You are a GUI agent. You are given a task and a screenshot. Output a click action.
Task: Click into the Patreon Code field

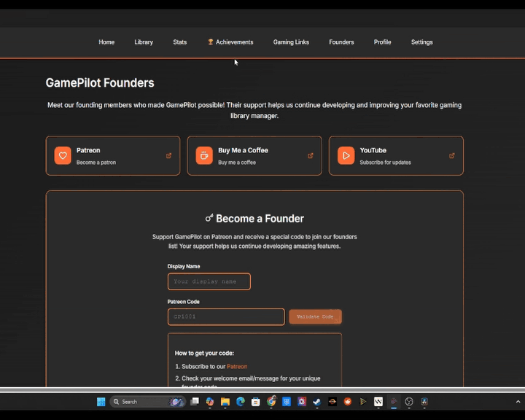point(226,316)
